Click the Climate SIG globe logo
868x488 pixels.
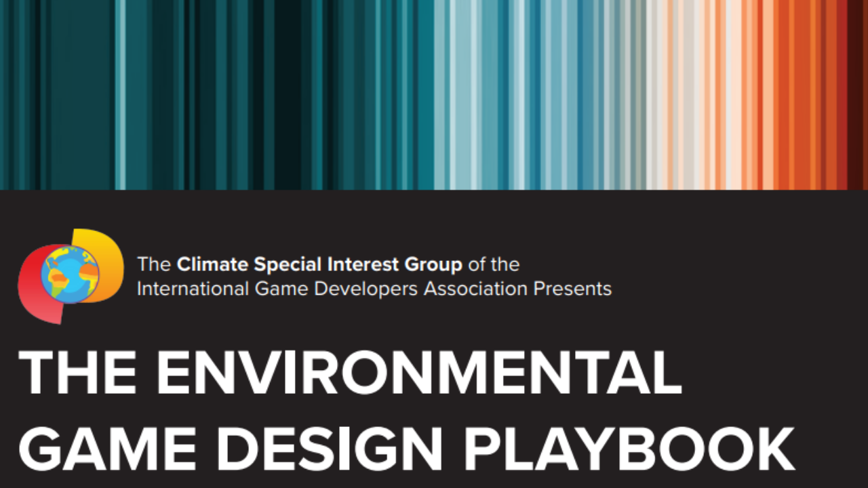pos(70,274)
